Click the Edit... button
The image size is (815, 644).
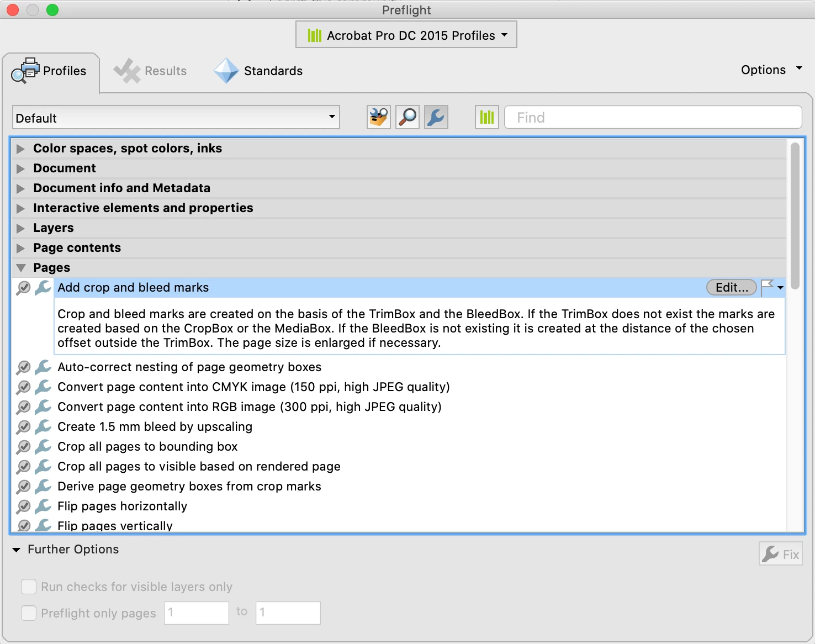(x=732, y=287)
